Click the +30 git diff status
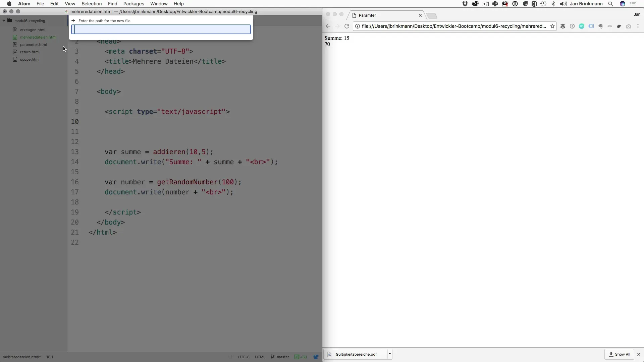Image resolution: width=644 pixels, height=362 pixels. (301, 357)
